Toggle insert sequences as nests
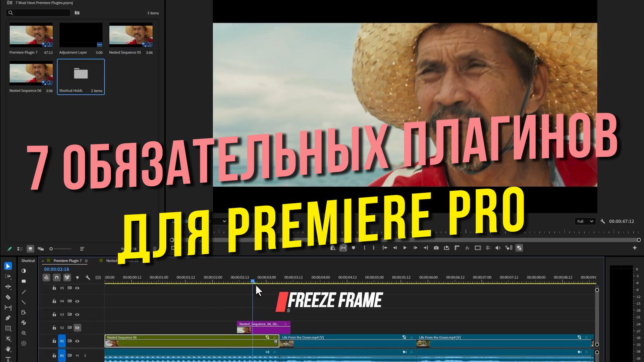This screenshot has height=362, width=644. pos(46,277)
